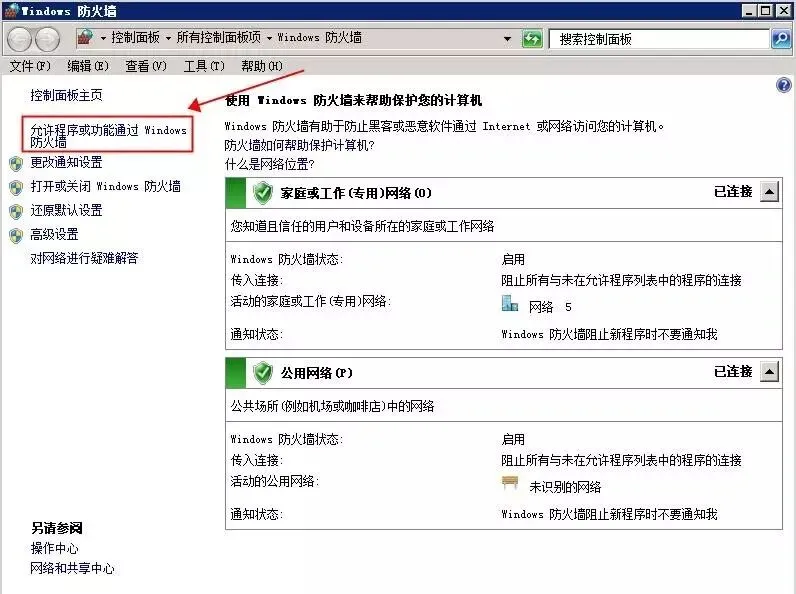Maximize the Windows 防火墙 window
This screenshot has width=796, height=594.
pyautogui.click(x=766, y=10)
